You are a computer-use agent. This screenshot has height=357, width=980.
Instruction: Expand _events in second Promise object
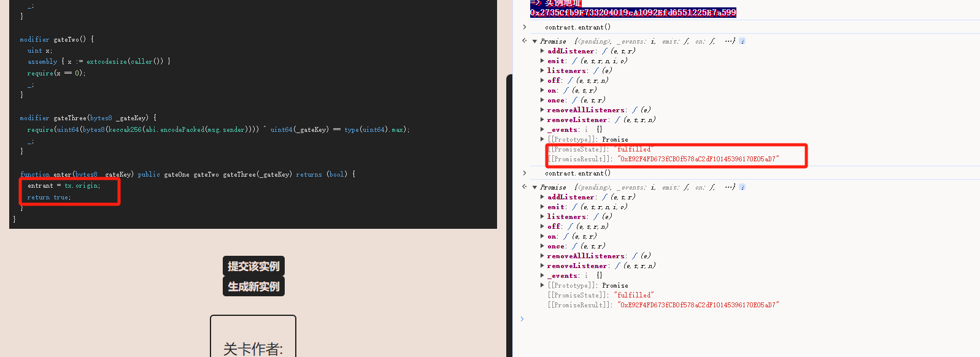(542, 275)
